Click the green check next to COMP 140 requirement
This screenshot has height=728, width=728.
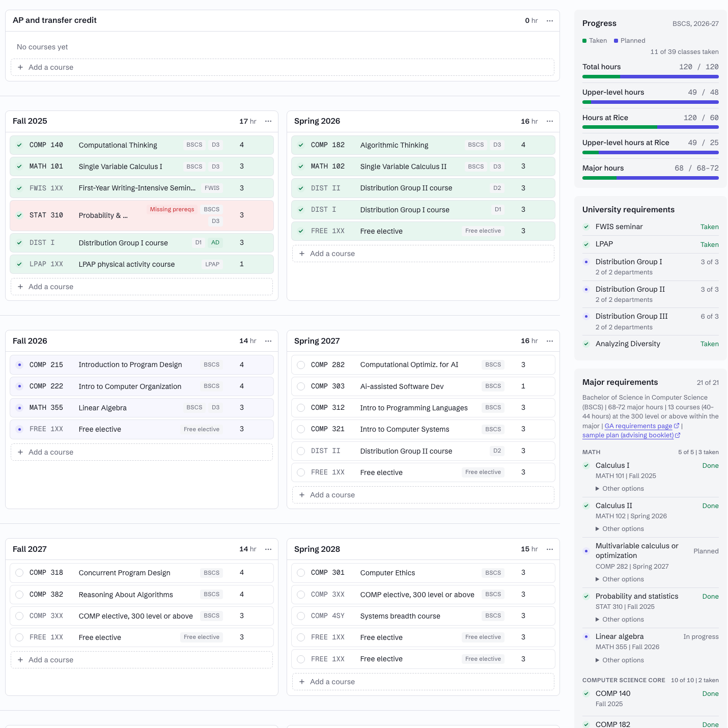coord(586,694)
